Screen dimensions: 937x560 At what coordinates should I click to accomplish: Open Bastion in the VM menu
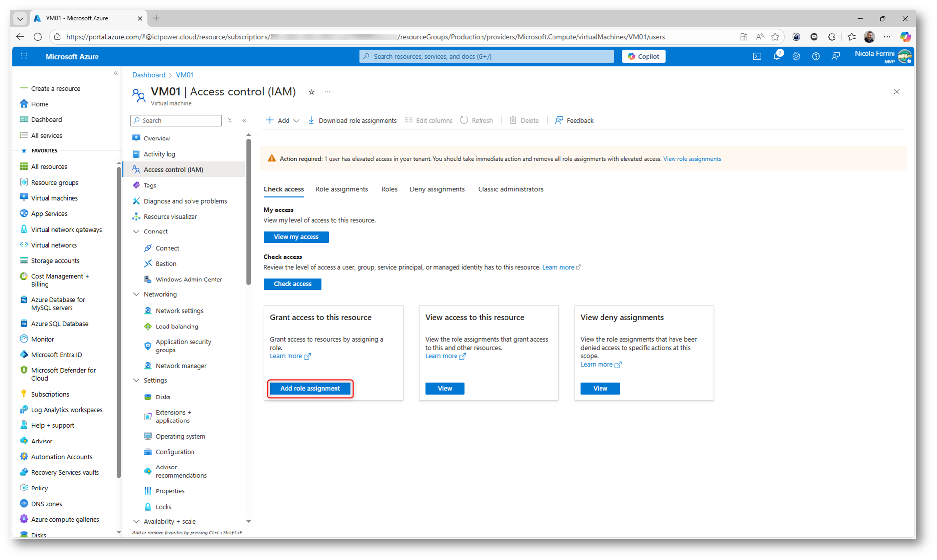[x=166, y=264]
